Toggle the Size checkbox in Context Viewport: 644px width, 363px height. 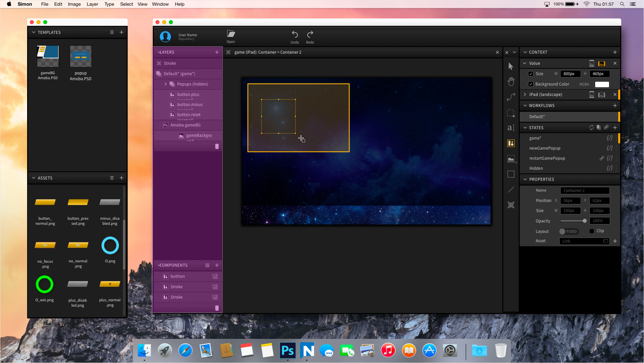[531, 74]
